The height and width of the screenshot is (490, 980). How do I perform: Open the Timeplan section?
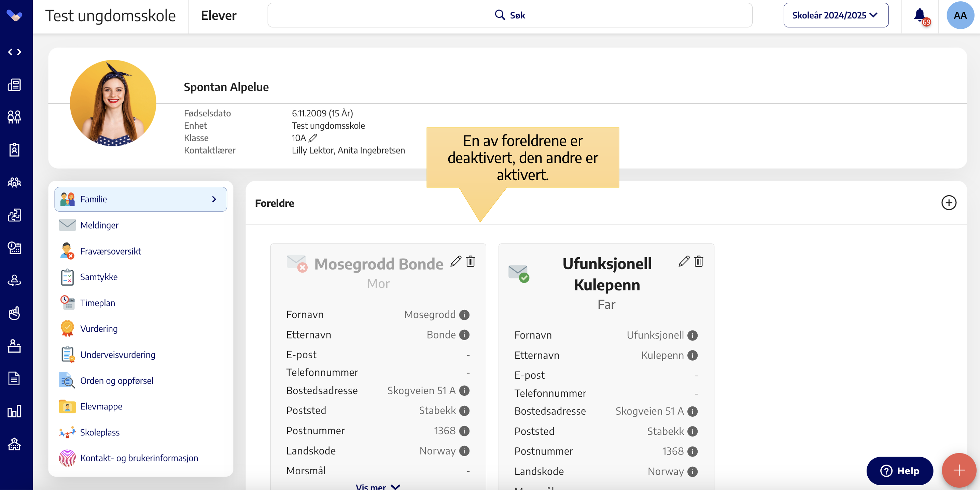tap(97, 303)
